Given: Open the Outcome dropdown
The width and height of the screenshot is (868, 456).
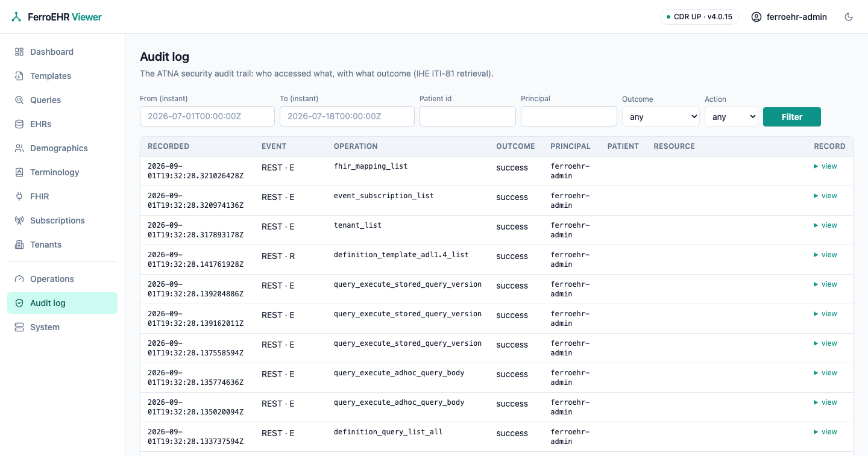Looking at the screenshot, I should pyautogui.click(x=661, y=117).
